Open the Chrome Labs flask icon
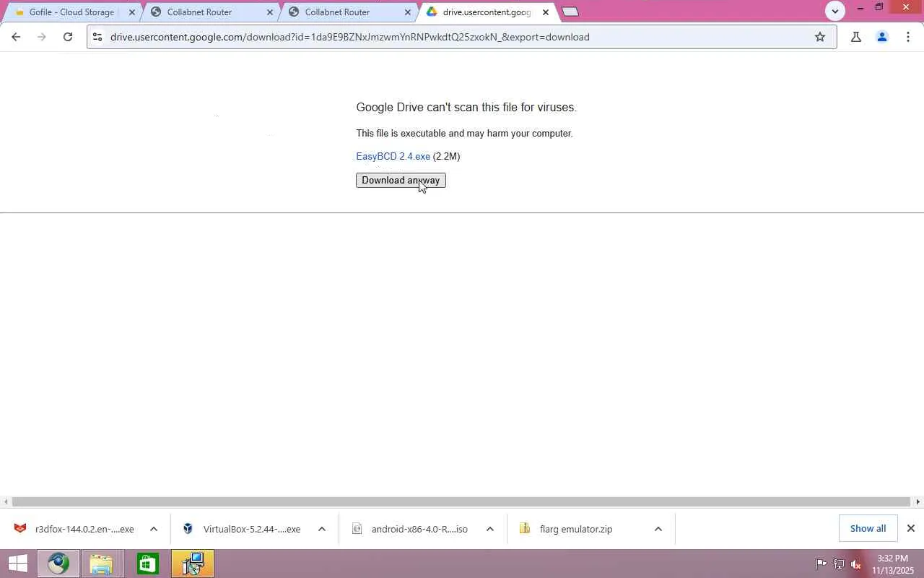The width and height of the screenshot is (924, 578). (x=856, y=37)
